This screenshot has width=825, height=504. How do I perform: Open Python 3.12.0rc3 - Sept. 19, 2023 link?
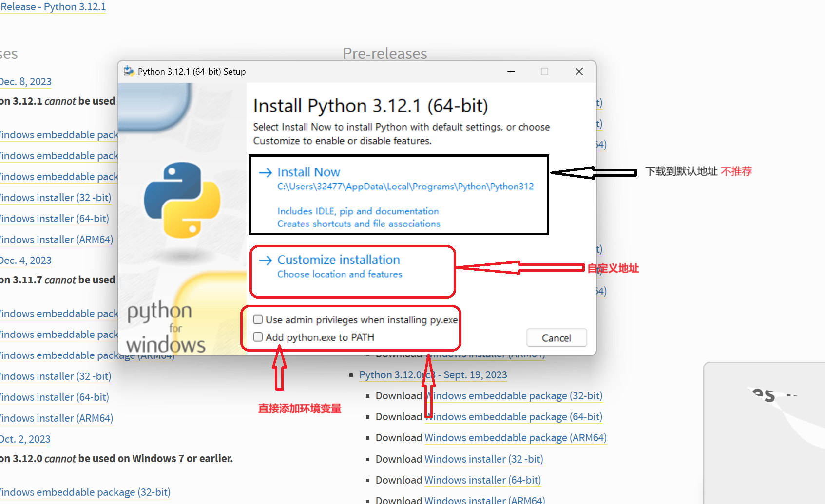(433, 375)
